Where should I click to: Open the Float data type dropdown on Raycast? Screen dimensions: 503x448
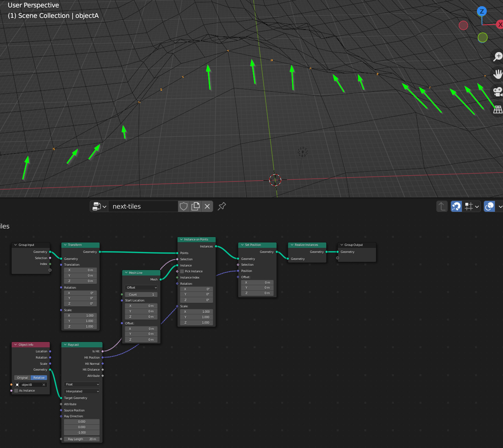point(82,384)
